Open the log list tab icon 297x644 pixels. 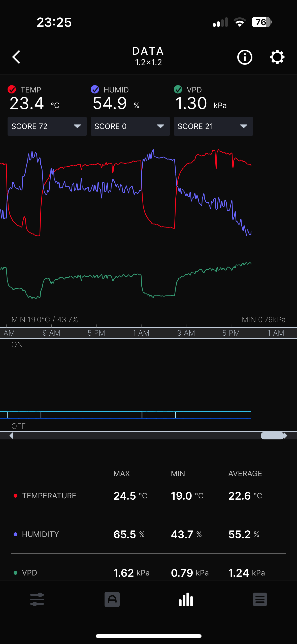(x=260, y=599)
